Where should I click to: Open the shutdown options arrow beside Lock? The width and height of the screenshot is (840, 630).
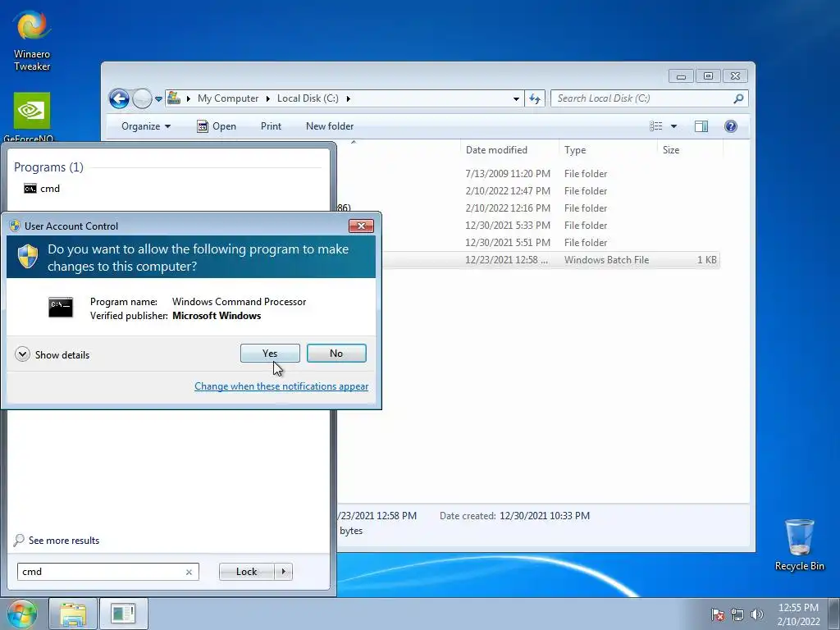pos(283,572)
